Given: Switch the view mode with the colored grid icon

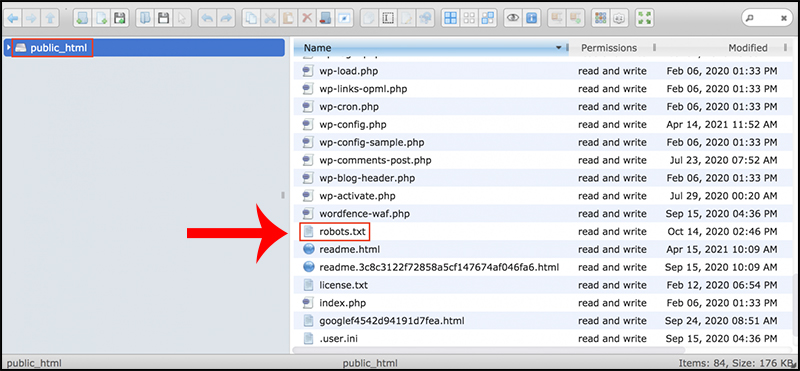Looking at the screenshot, I should (x=601, y=19).
